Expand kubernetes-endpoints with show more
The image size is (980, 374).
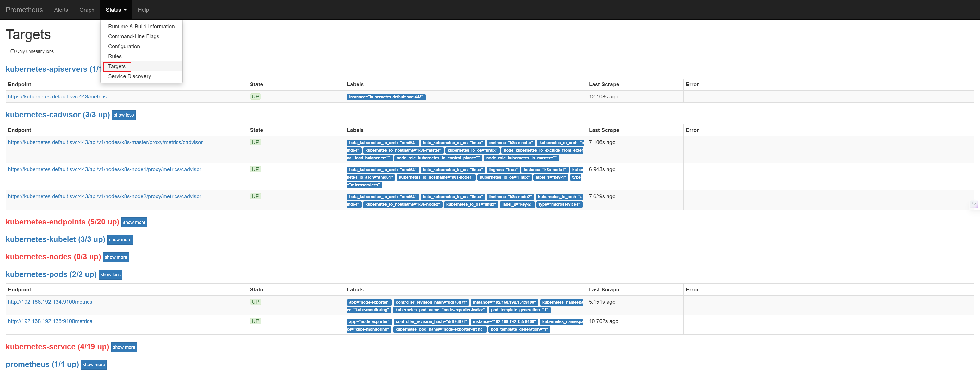pyautogui.click(x=134, y=222)
